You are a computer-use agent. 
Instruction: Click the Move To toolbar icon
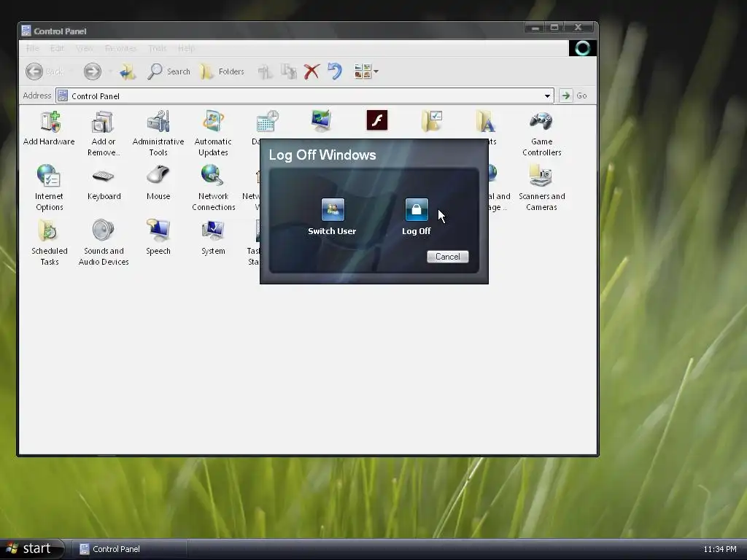click(266, 71)
